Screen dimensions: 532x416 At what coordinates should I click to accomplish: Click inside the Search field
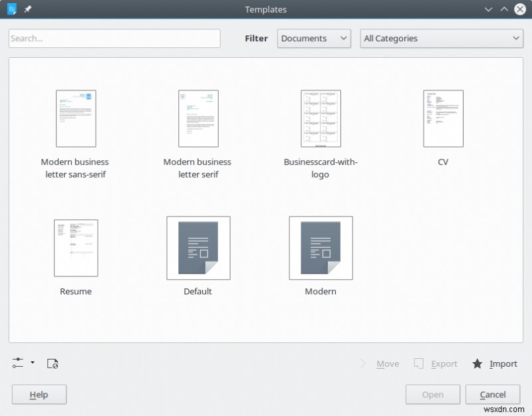pyautogui.click(x=113, y=39)
